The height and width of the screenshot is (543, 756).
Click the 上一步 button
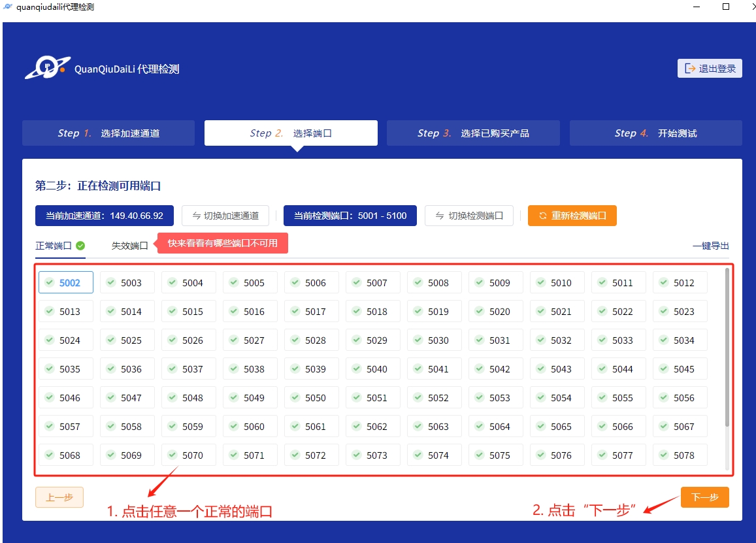pos(59,497)
